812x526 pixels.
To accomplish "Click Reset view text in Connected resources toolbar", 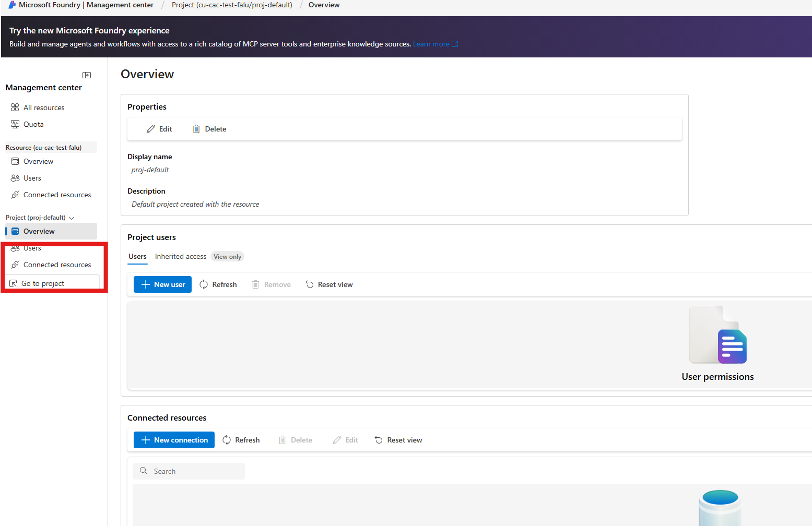I will coord(405,440).
